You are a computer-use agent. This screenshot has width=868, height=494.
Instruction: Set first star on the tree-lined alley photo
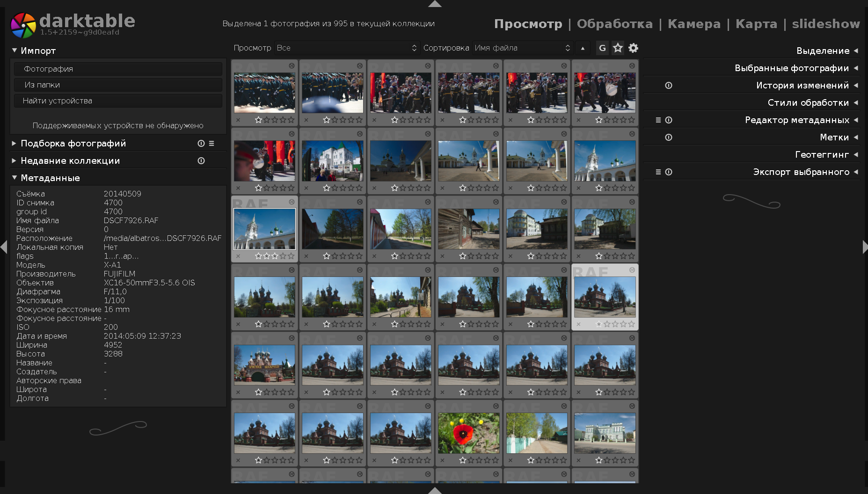[530, 460]
